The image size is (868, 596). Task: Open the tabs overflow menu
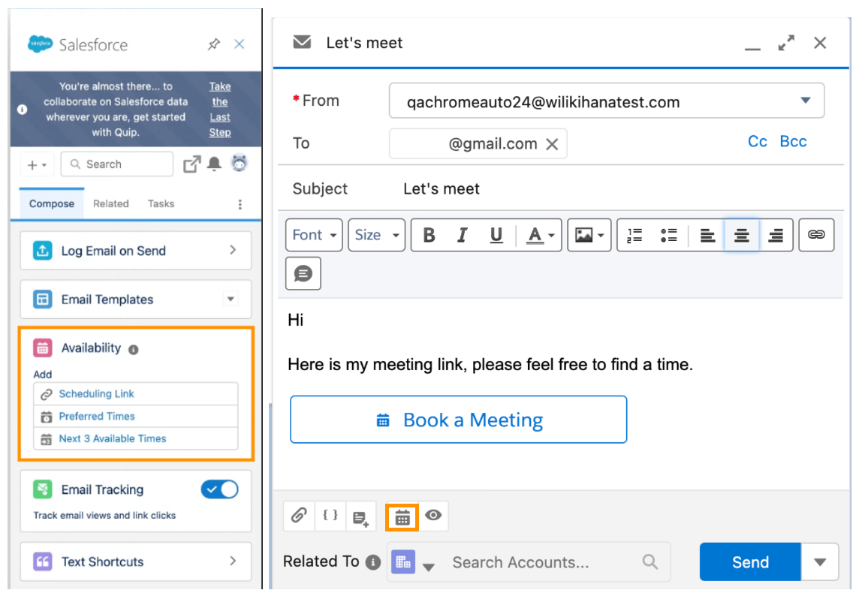(x=240, y=204)
